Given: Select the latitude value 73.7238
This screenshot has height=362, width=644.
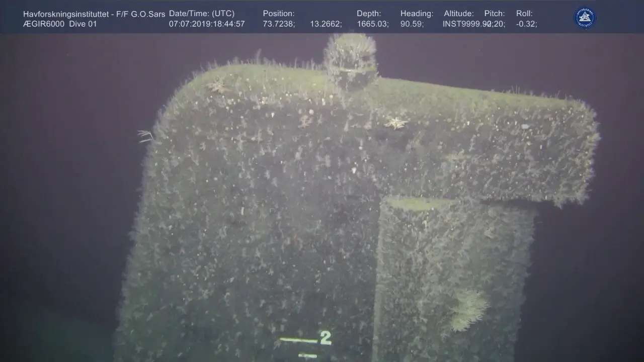Looking at the screenshot, I should [x=278, y=24].
